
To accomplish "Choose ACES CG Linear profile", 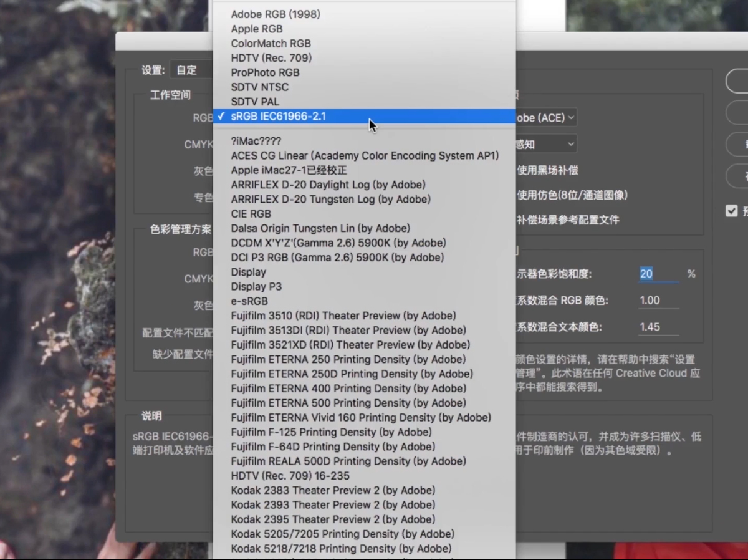I will pyautogui.click(x=365, y=155).
